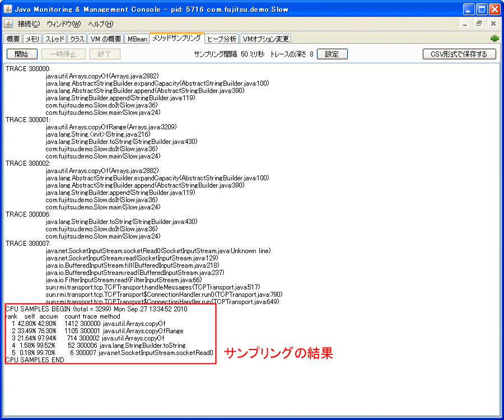The width and height of the screenshot is (504, 420).
Task: Click the 一時停止 button
Action: (x=63, y=54)
